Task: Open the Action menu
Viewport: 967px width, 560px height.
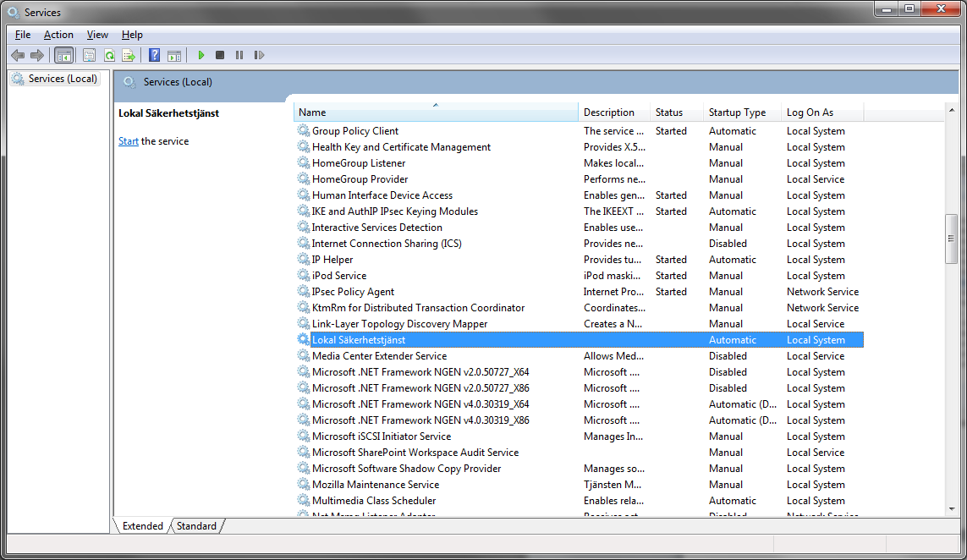Action: coord(58,35)
